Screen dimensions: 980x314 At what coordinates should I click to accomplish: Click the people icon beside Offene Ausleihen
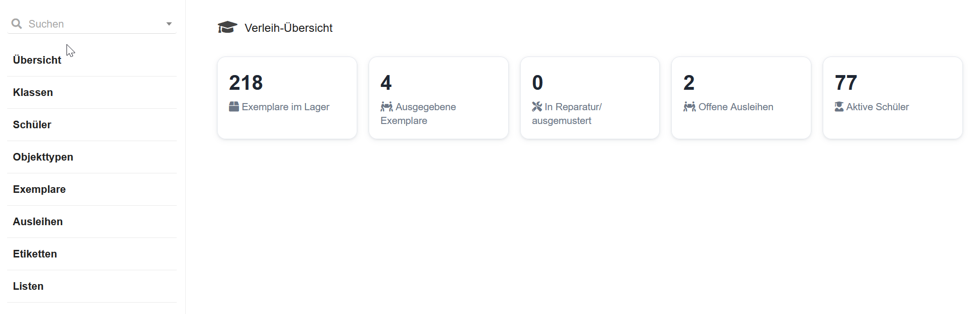coord(690,106)
